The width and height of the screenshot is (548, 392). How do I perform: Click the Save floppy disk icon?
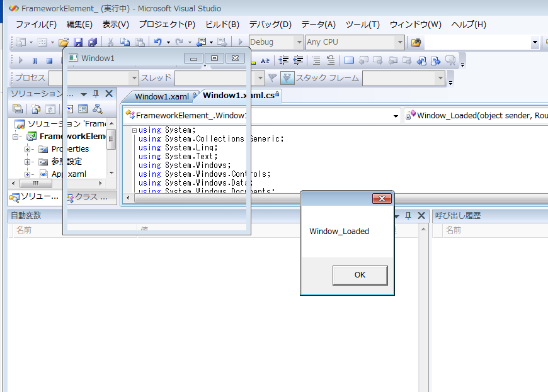(78, 42)
